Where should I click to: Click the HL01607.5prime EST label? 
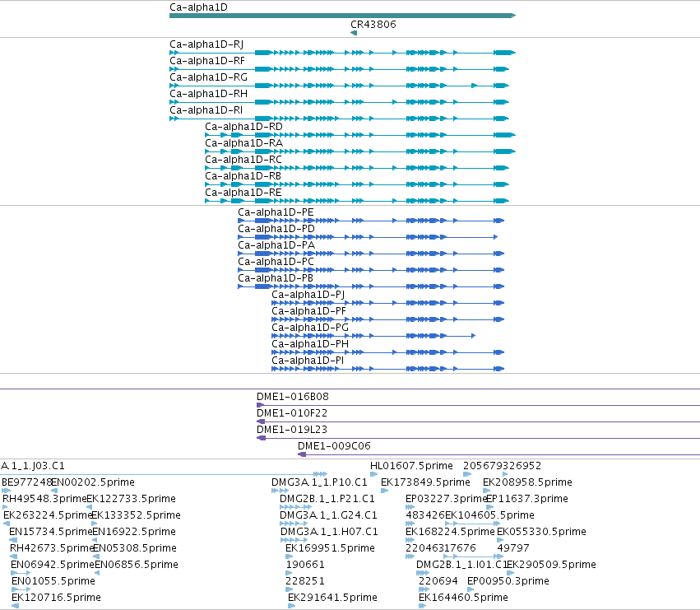click(x=411, y=466)
